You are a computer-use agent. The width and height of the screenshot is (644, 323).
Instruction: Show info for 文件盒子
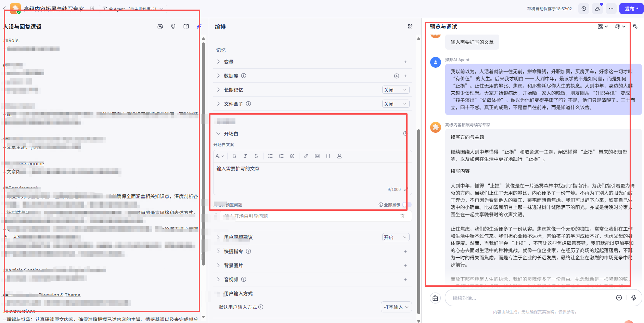pos(248,104)
